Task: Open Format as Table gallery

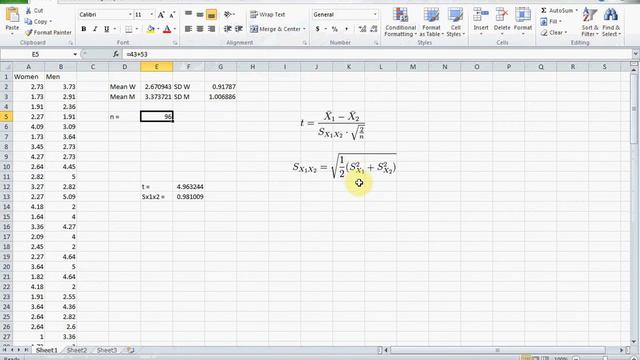Action: (431, 23)
